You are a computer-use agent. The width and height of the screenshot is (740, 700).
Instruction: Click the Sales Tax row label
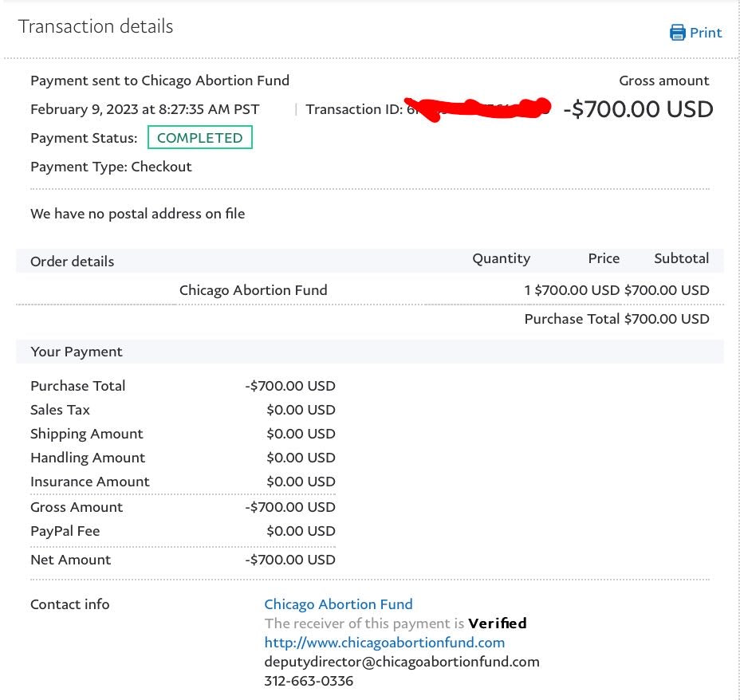pyautogui.click(x=60, y=410)
